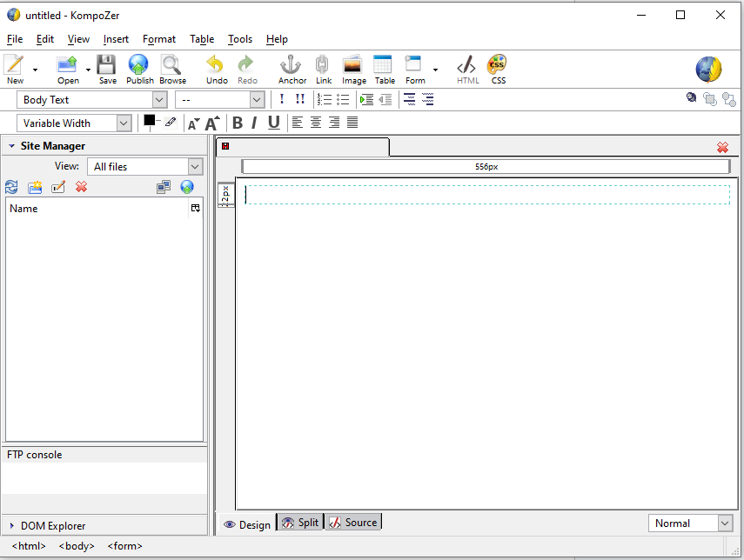Viewport: 744px width, 560px height.
Task: Switch to Split view
Action: [300, 523]
